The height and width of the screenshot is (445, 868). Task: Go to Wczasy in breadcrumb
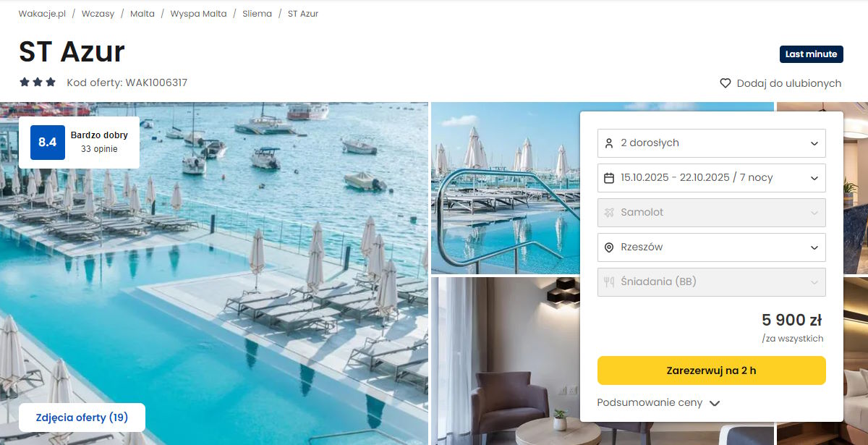(98, 14)
